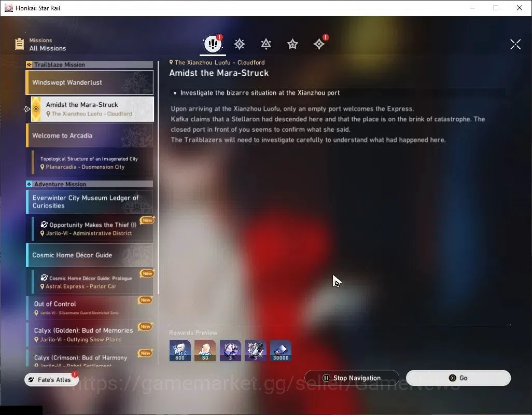
Task: Select Opportunity Makes the Thief (I) mission
Action: click(92, 229)
